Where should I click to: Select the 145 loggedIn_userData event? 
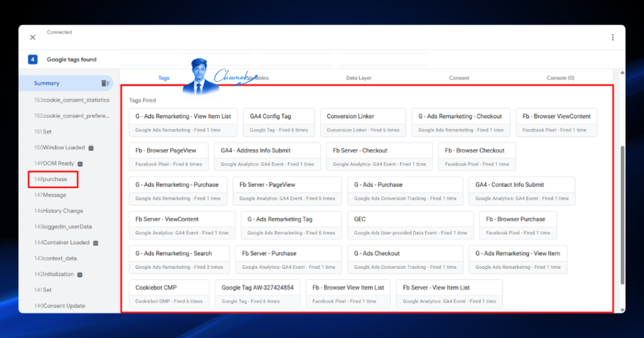click(x=63, y=227)
